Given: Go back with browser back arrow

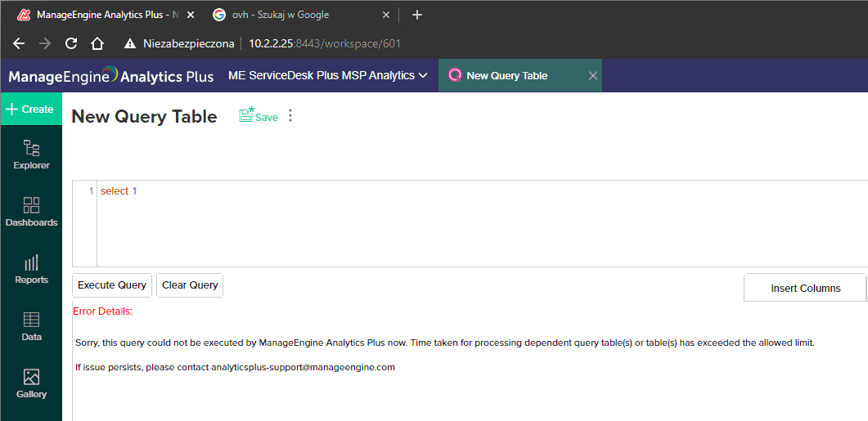Looking at the screenshot, I should pos(19,43).
